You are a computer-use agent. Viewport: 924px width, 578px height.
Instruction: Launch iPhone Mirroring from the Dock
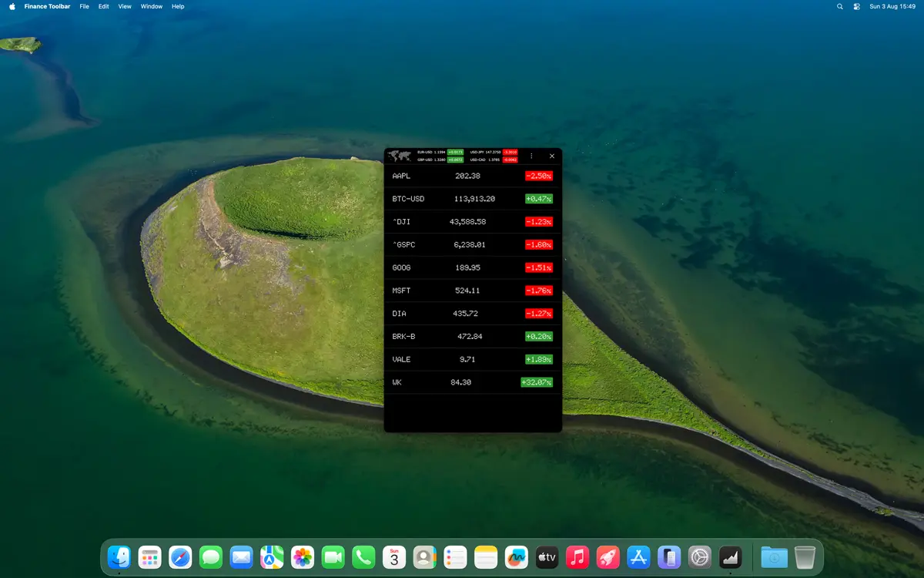point(669,556)
